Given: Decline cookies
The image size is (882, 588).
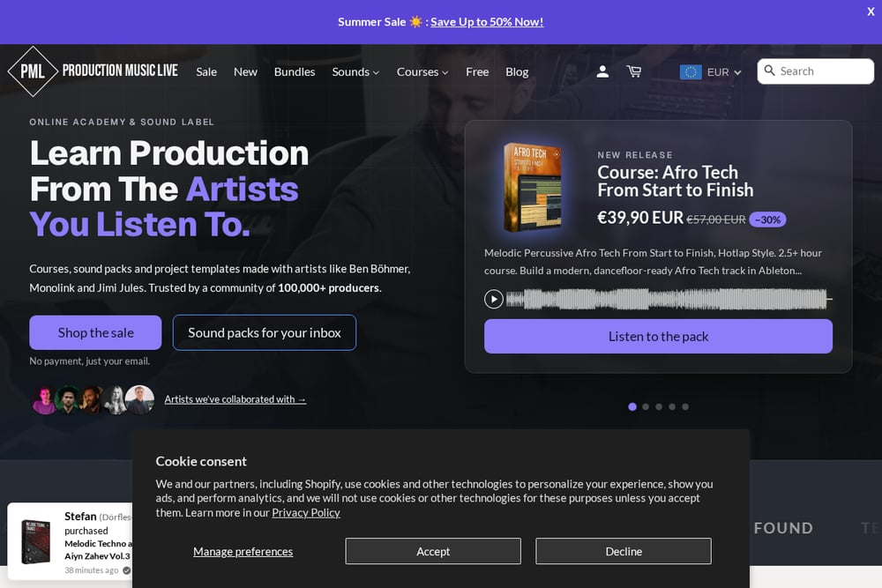Looking at the screenshot, I should pos(624,552).
